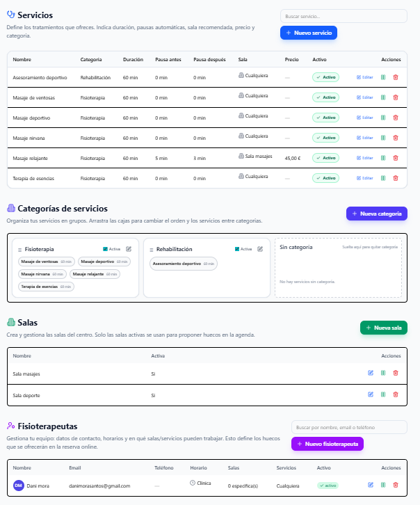Delete physiotherapist Dani mora
The height and width of the screenshot is (505, 420).
[x=396, y=485]
